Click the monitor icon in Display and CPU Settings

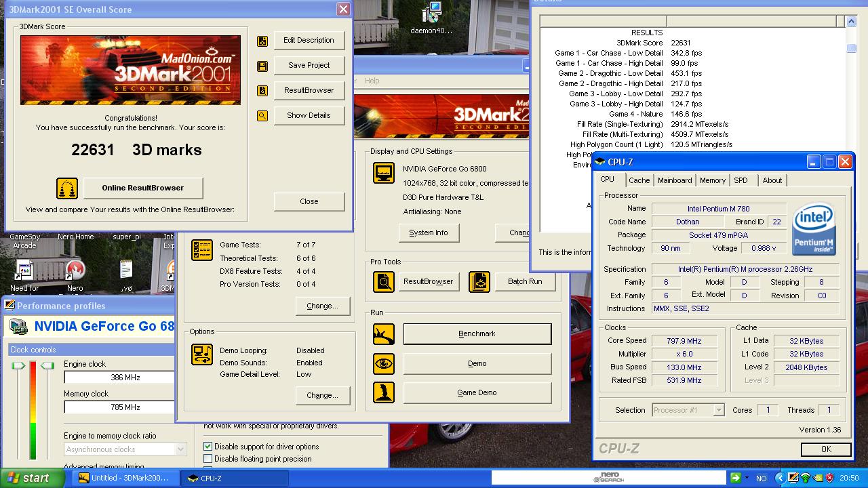pos(384,173)
